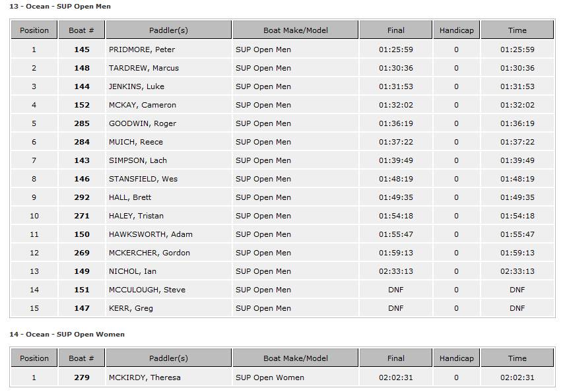
Task: Select paddler NICHOL, Ian
Action: (133, 271)
